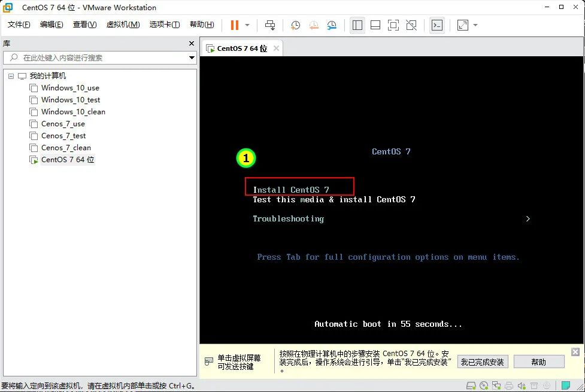Click the library search input field
Image resolution: width=585 pixels, height=392 pixels.
(x=95, y=58)
